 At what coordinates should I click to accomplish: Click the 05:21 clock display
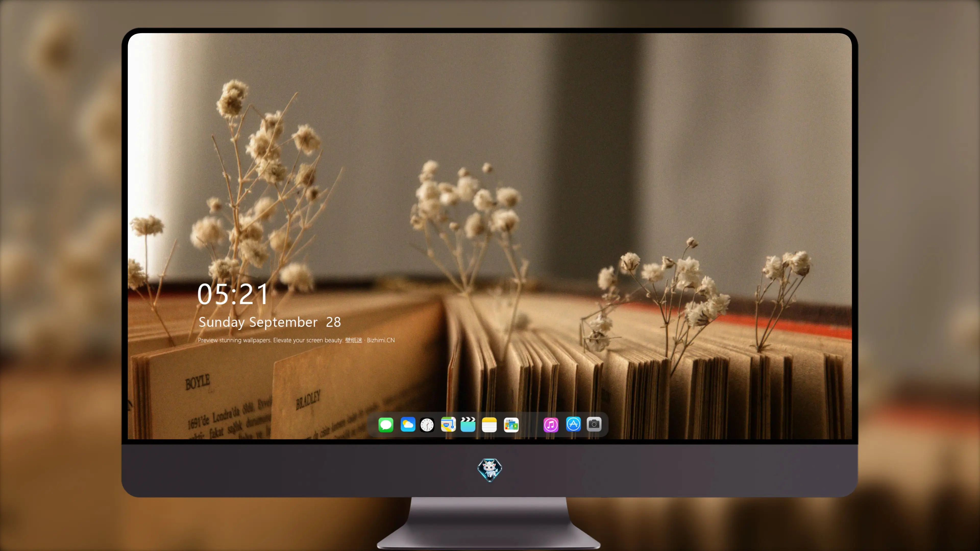click(x=233, y=294)
